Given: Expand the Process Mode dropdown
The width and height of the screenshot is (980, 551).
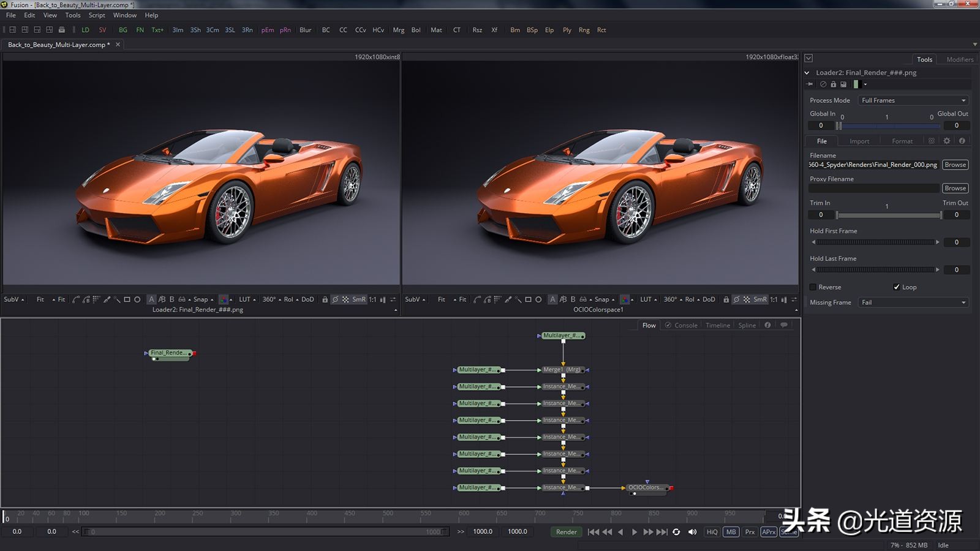Looking at the screenshot, I should pyautogui.click(x=912, y=100).
